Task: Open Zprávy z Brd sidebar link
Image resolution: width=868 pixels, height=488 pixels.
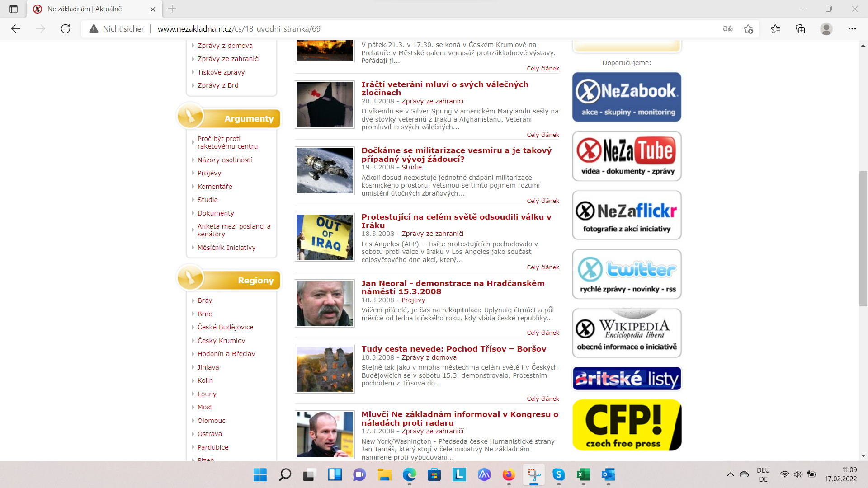Action: point(217,85)
